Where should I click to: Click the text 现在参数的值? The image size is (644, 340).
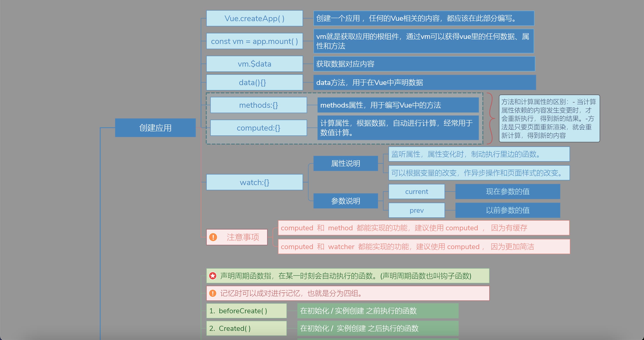pos(508,191)
